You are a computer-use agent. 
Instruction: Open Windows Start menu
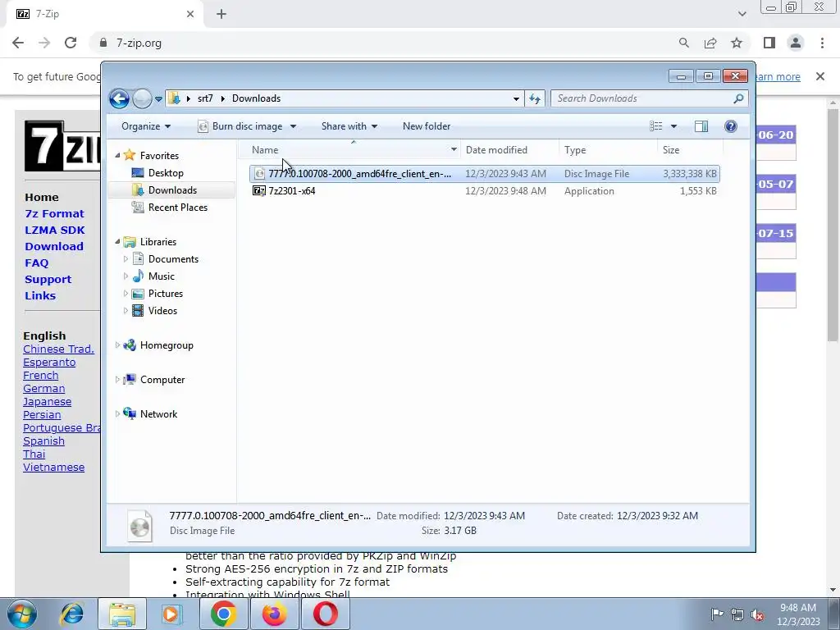[21, 614]
